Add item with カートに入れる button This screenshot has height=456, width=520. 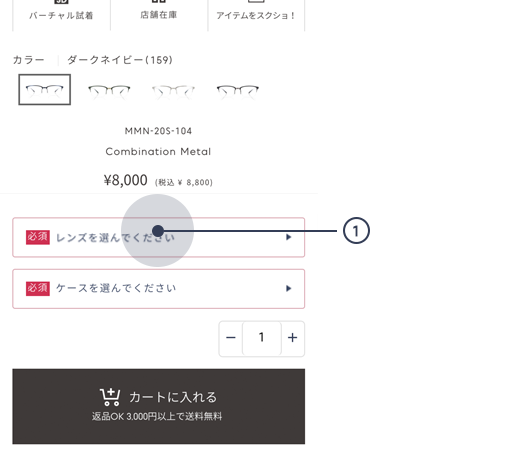tap(159, 406)
